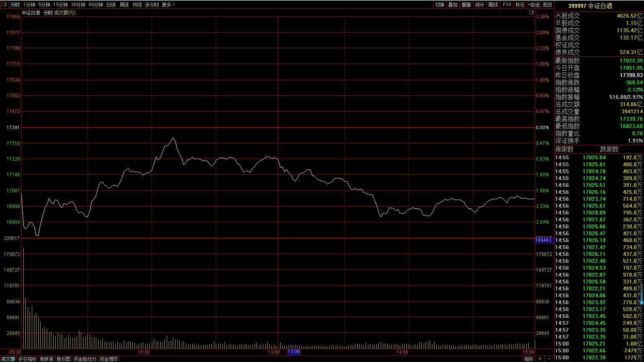The image size is (644, 362).
Task: Open the 多分时 multi-day intraday view
Action: pos(152,5)
